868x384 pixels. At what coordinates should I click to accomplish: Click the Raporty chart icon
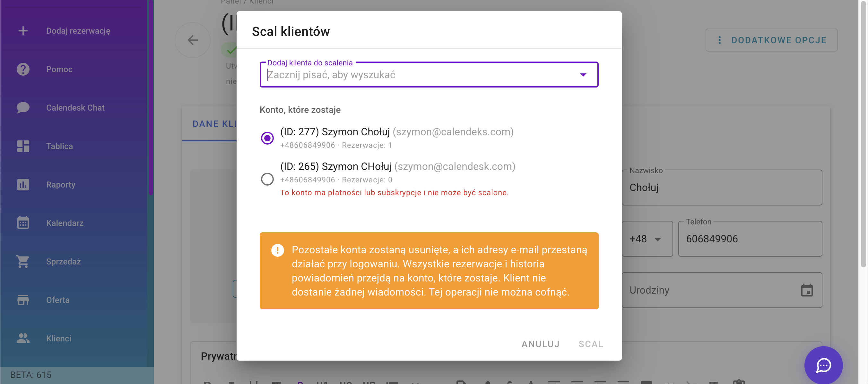23,184
